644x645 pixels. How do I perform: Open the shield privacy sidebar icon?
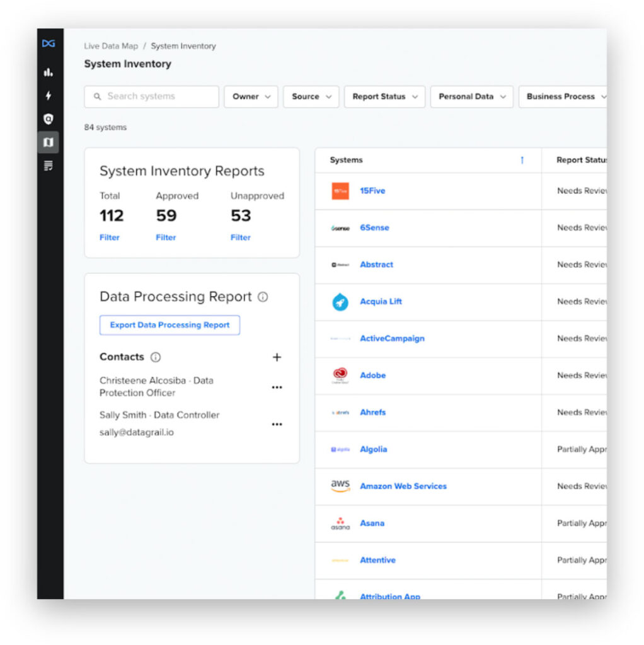pyautogui.click(x=49, y=119)
